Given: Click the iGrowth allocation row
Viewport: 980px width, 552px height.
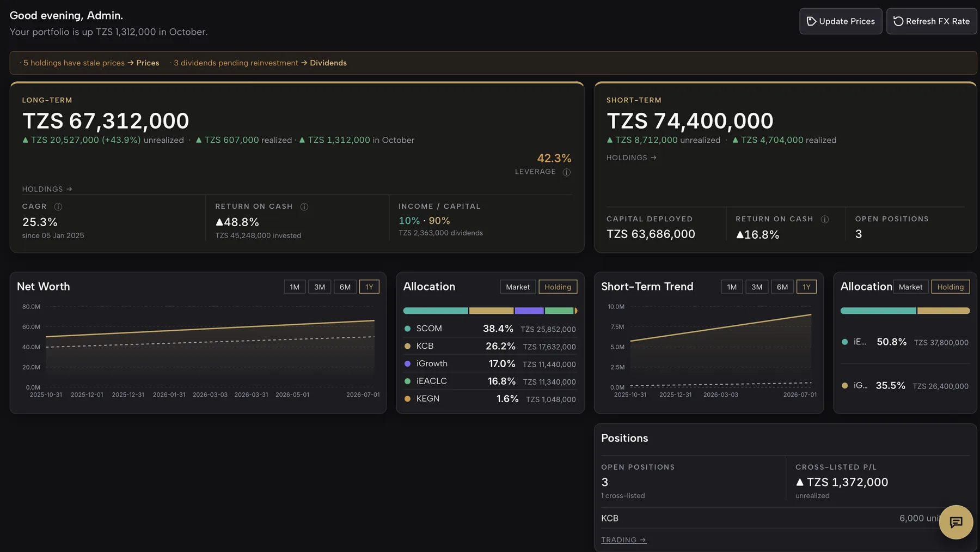Looking at the screenshot, I should pyautogui.click(x=490, y=363).
